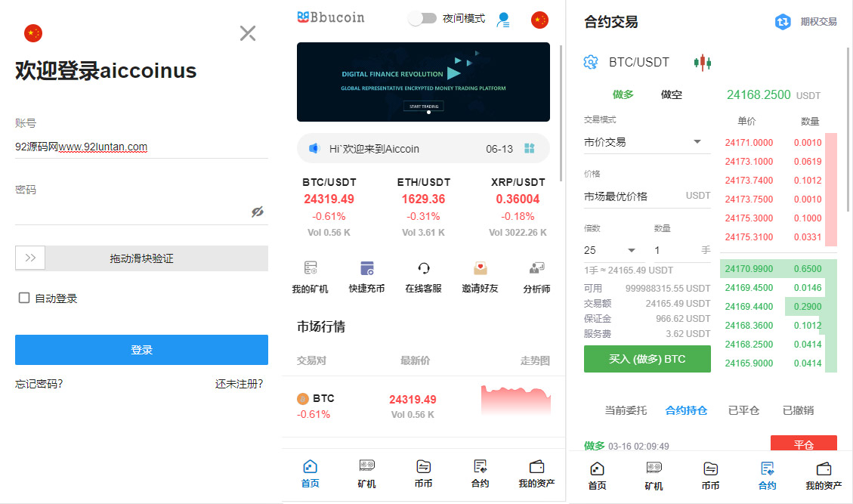Open 分析师 analyst icon
This screenshot has width=853, height=504.
click(x=536, y=269)
